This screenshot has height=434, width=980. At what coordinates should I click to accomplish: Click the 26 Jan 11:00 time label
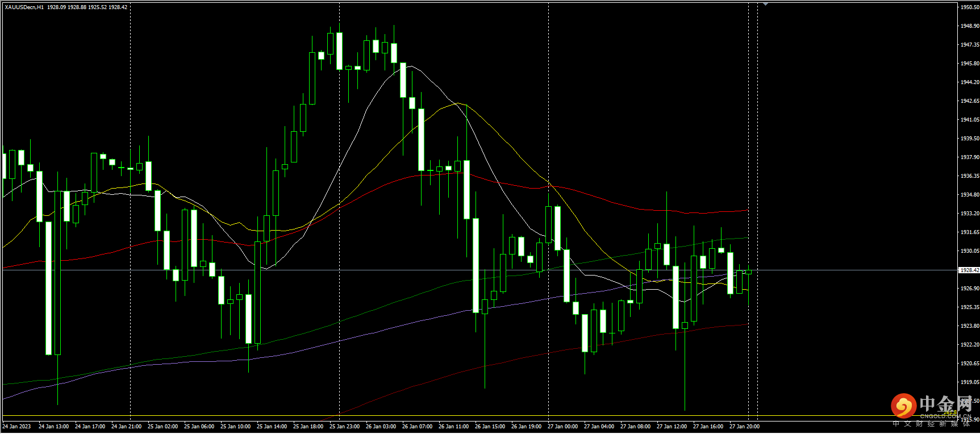pyautogui.click(x=453, y=427)
